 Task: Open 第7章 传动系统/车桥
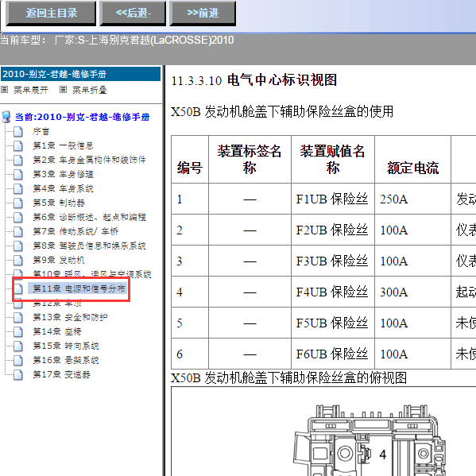(75, 231)
